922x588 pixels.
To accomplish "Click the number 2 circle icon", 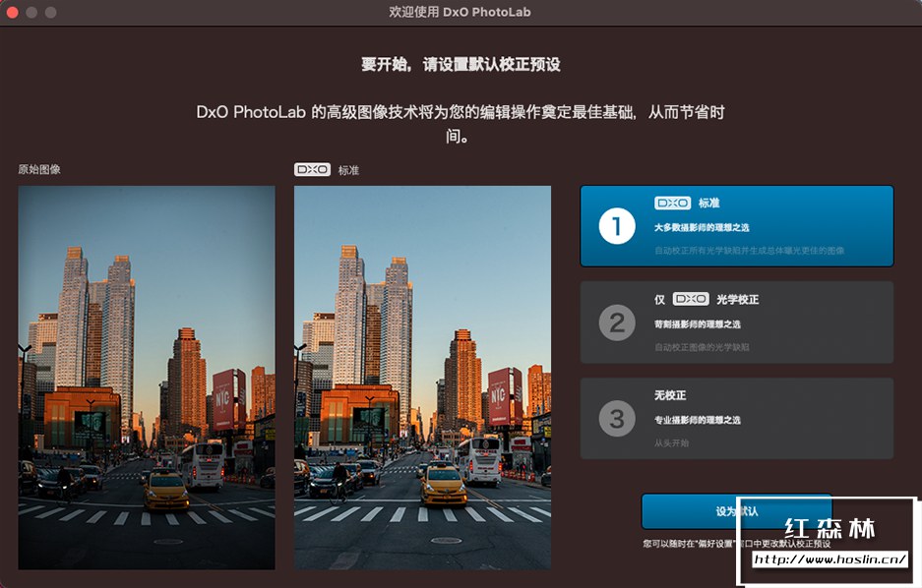I will pyautogui.click(x=617, y=323).
